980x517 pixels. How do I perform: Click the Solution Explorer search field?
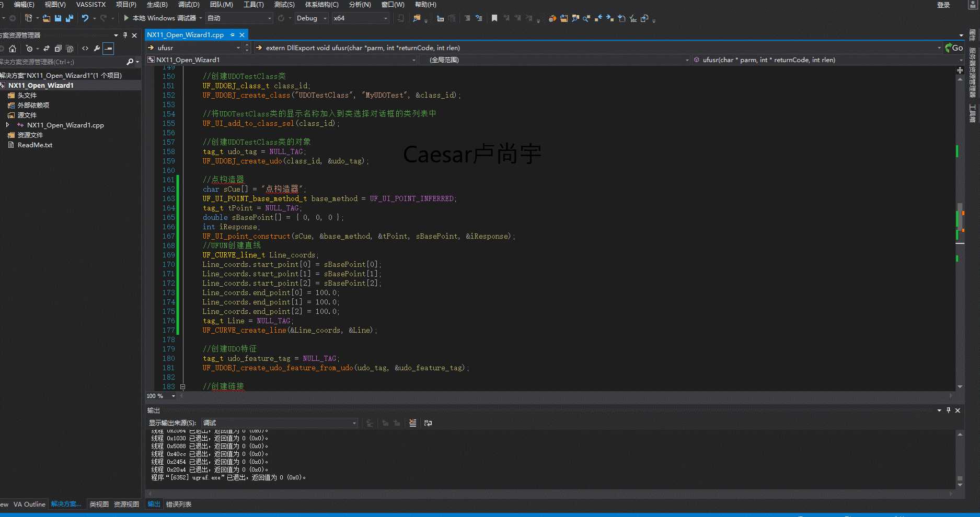pos(63,62)
